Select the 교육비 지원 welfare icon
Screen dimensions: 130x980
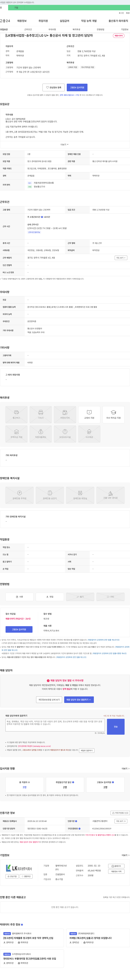[x=89, y=415]
